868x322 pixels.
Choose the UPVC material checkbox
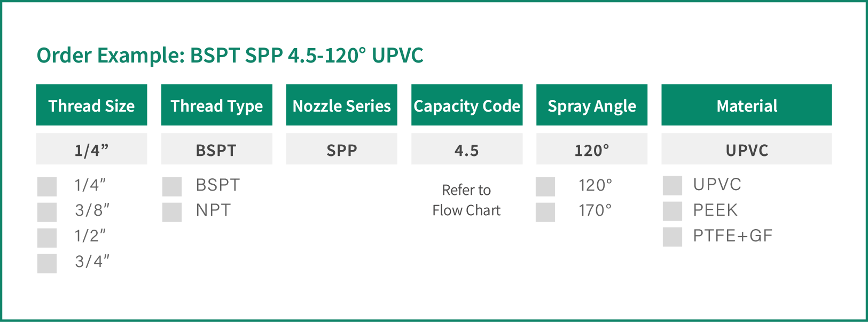click(x=672, y=185)
